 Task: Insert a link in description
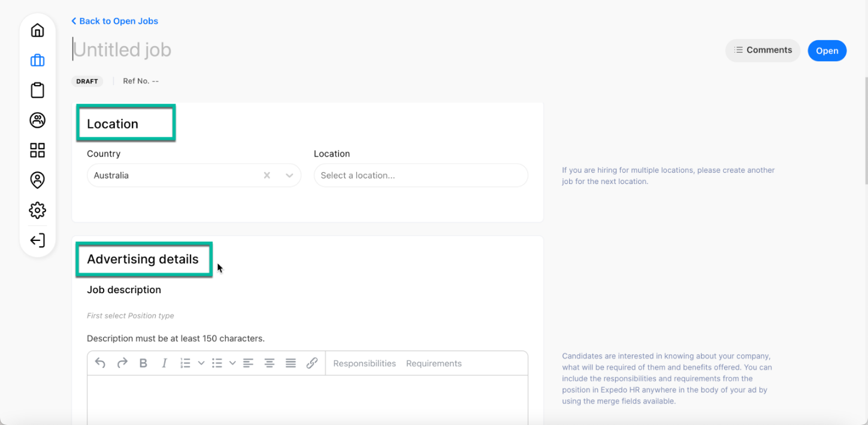[x=312, y=363]
